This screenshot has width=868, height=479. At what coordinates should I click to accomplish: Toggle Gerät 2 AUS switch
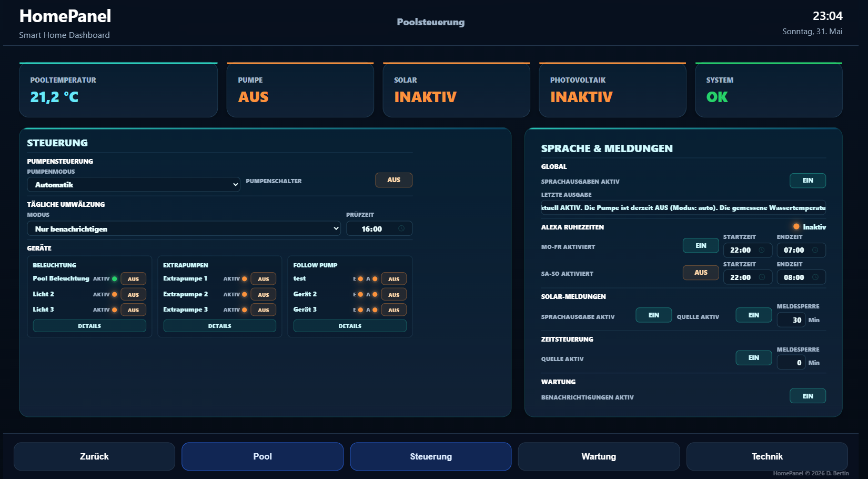393,295
